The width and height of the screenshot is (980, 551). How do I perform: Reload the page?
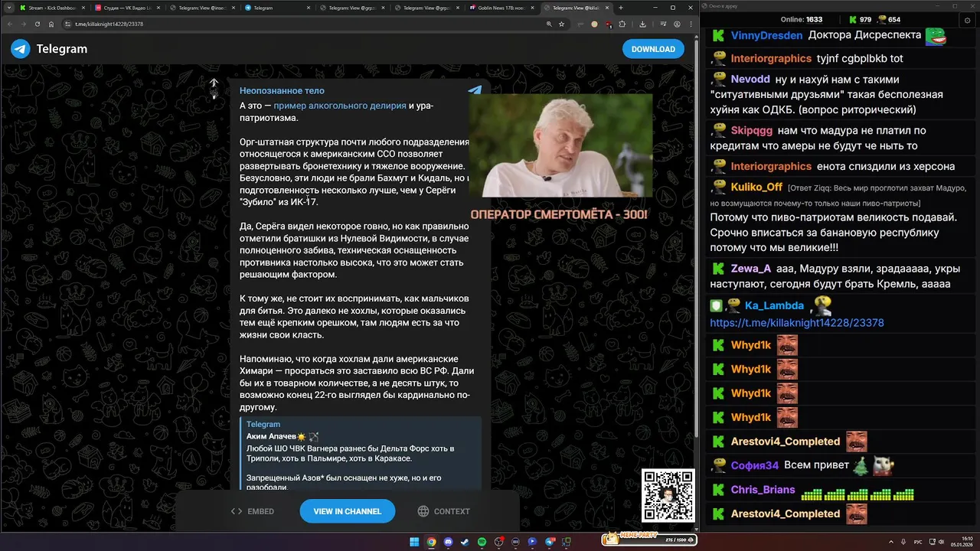click(38, 24)
